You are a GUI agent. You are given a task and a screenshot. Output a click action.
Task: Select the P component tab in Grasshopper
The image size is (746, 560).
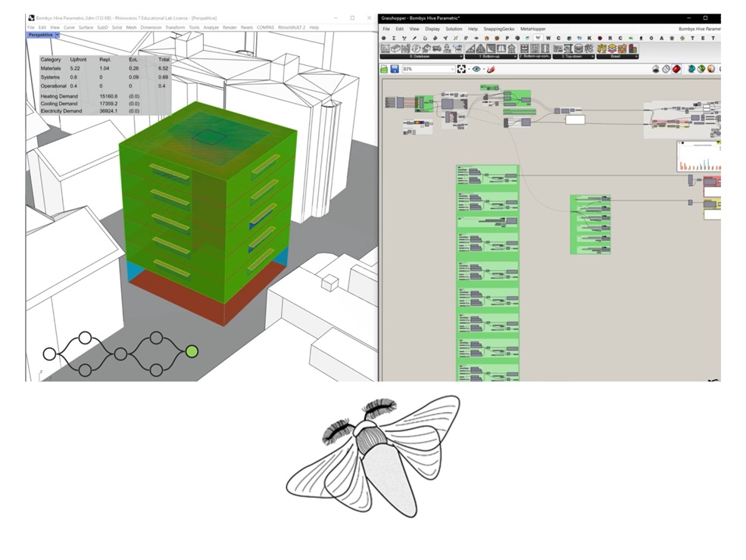click(x=507, y=38)
